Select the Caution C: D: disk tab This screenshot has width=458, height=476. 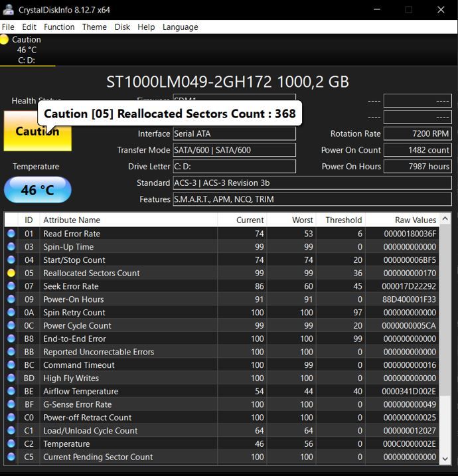coord(27,50)
